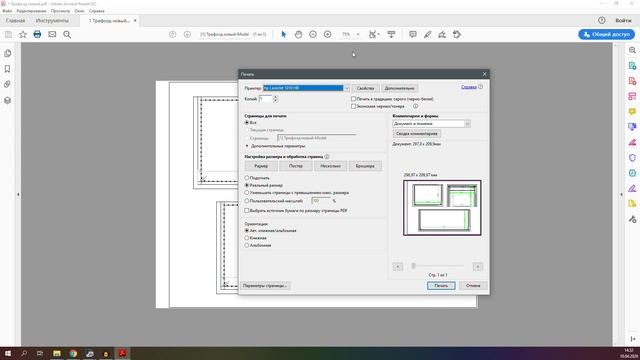The image size is (640, 360).
Task: Open bookmarks panel in left sidebar
Action: click(7, 69)
